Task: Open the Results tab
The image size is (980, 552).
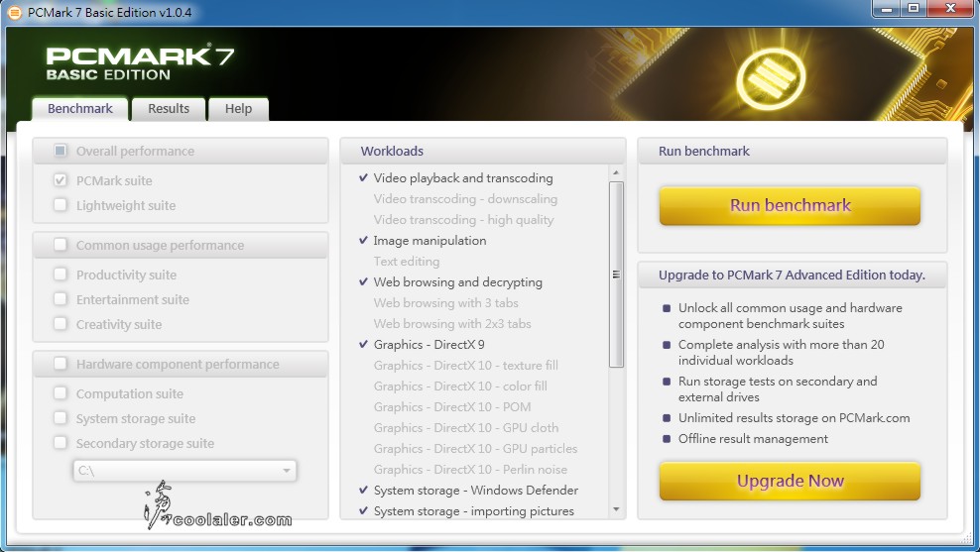Action: 168,109
